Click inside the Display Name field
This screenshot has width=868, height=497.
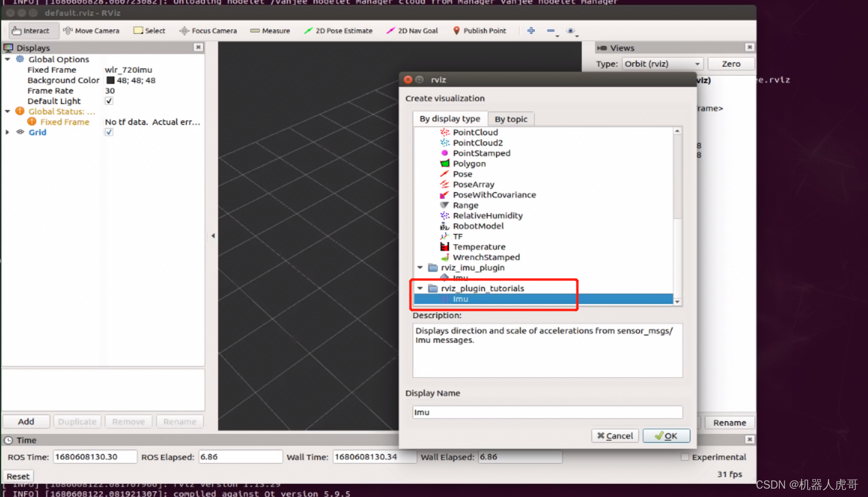[x=545, y=412]
